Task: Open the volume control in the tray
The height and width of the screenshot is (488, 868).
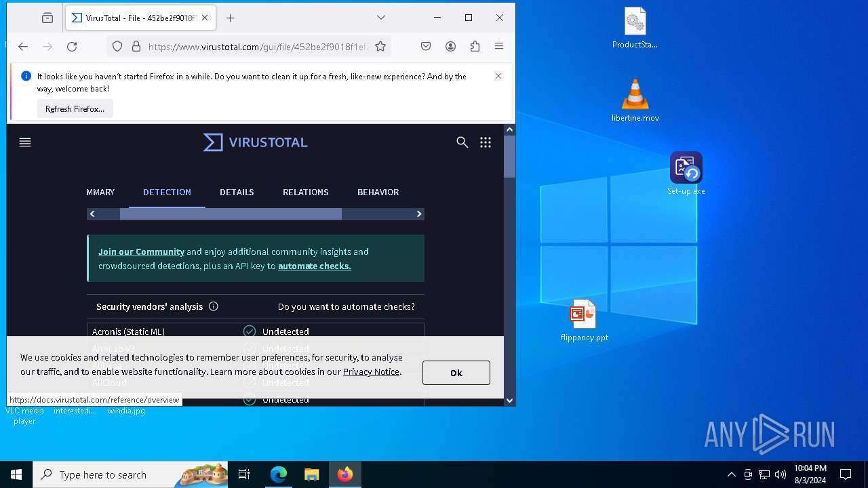Action: pyautogui.click(x=781, y=474)
